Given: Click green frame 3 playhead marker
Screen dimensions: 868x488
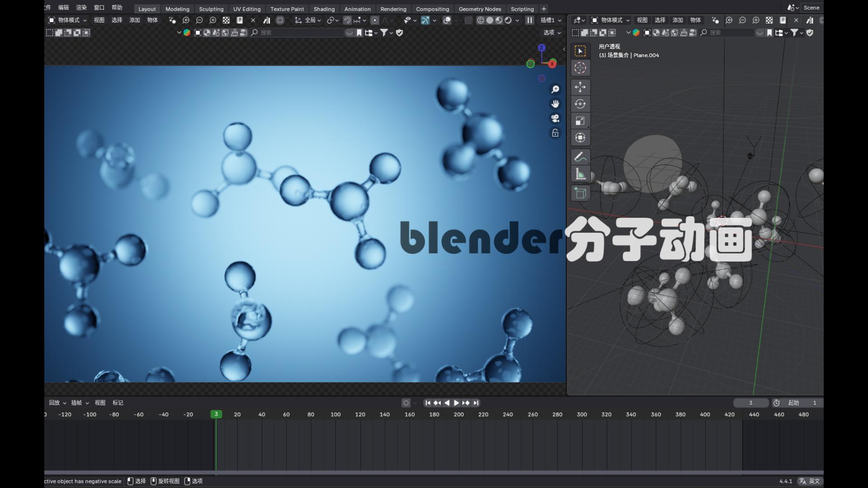Looking at the screenshot, I should [x=216, y=414].
